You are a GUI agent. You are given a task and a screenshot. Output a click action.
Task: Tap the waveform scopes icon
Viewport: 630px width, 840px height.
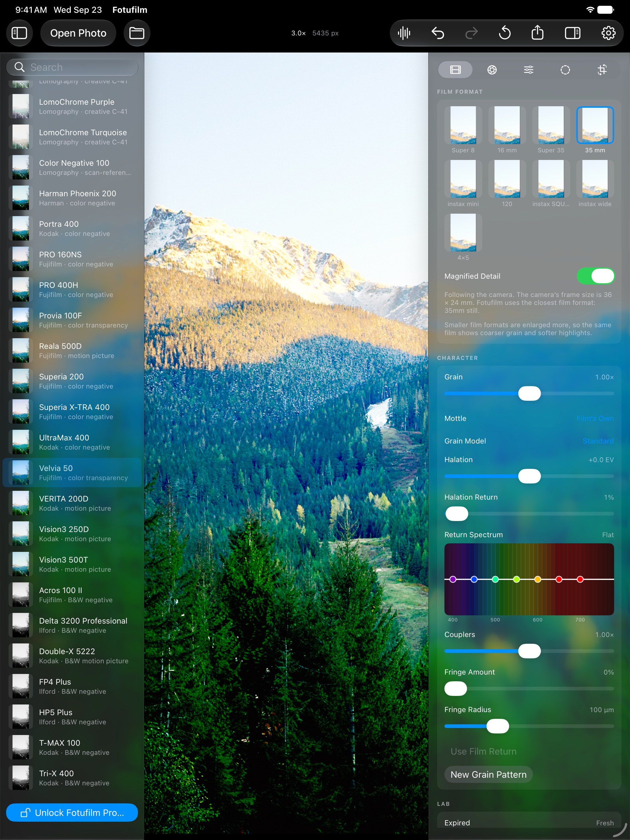404,33
